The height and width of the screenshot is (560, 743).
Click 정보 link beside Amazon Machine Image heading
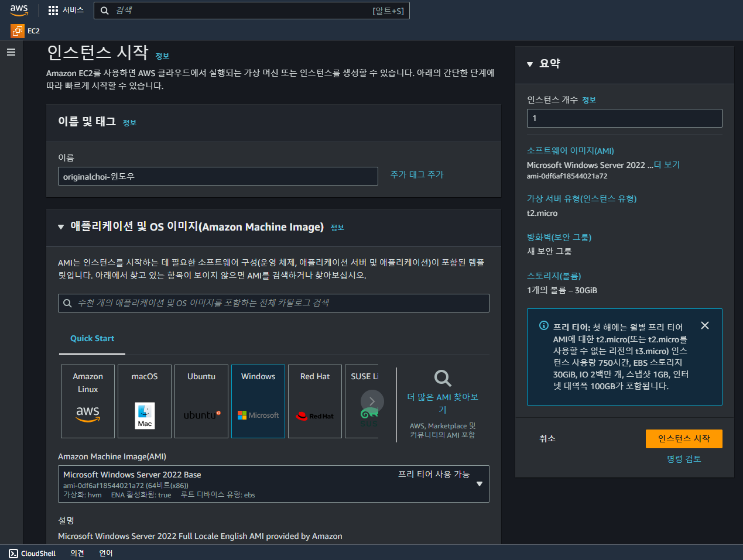click(337, 228)
